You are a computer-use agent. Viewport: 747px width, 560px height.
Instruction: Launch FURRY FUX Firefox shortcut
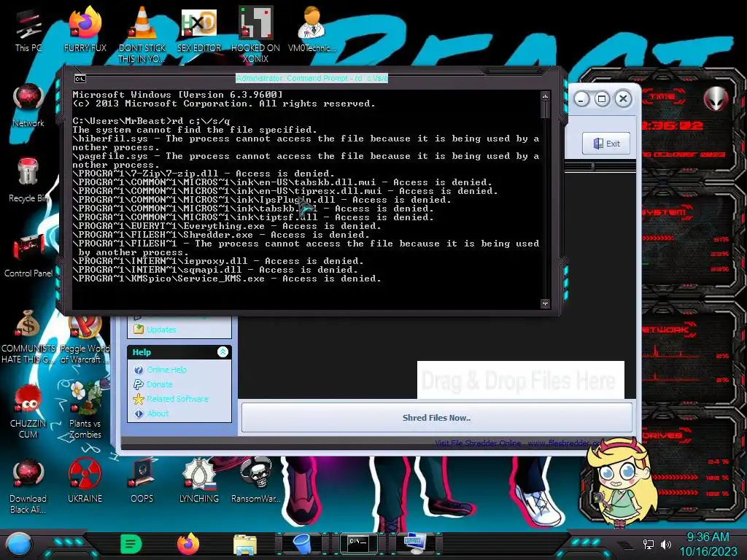pos(85,31)
